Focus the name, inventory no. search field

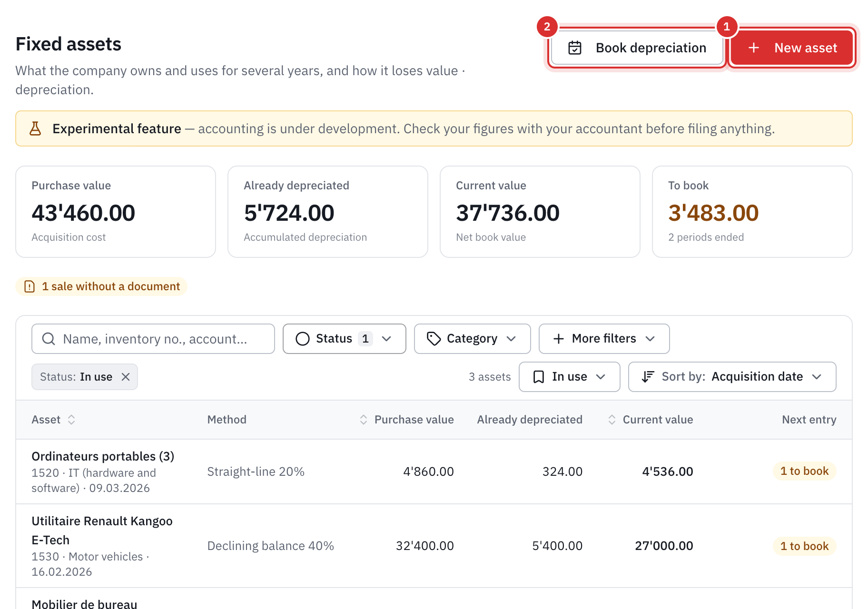(153, 339)
